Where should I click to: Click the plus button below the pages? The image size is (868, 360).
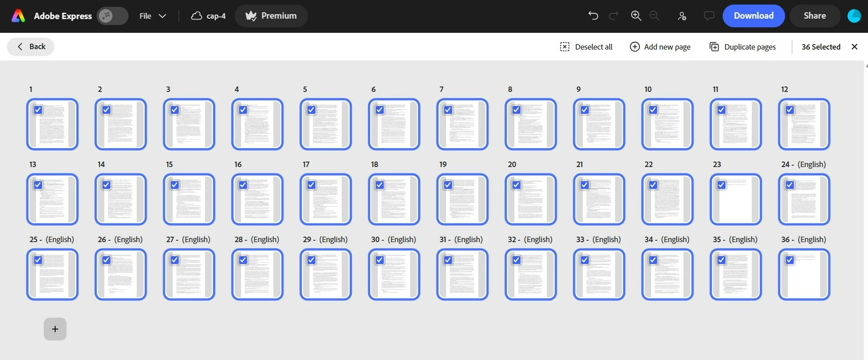[x=55, y=329]
